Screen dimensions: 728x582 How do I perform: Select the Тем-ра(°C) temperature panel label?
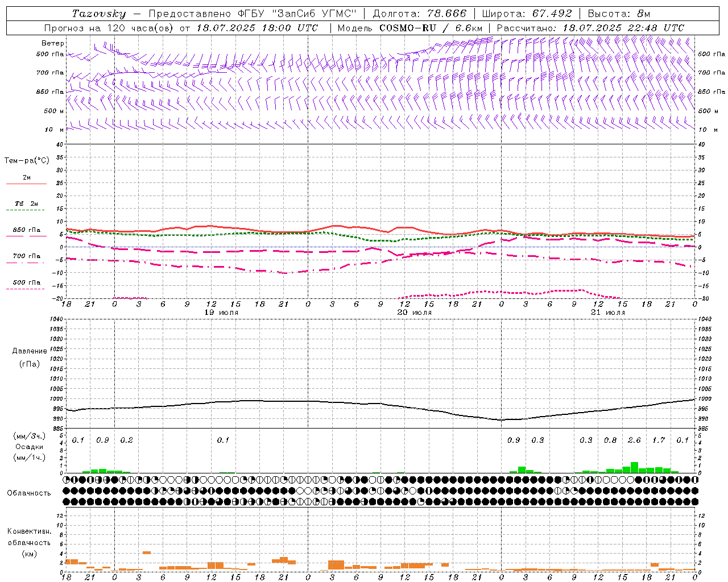[x=27, y=161]
